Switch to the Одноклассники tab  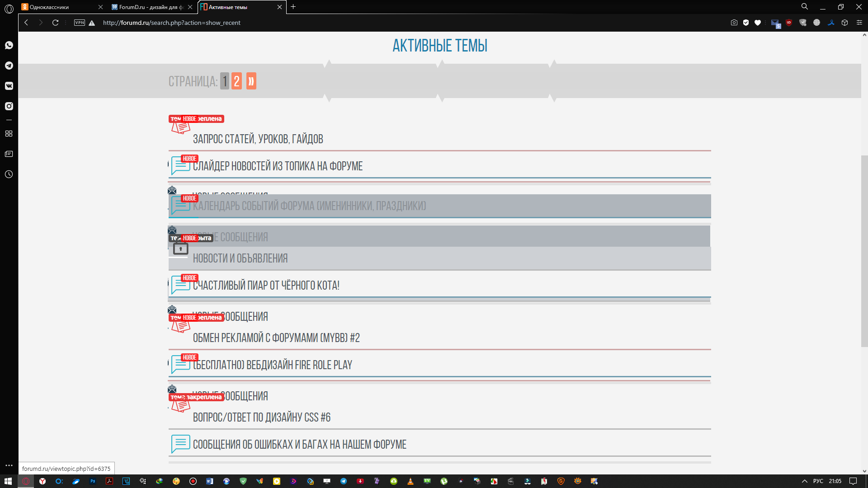click(50, 7)
